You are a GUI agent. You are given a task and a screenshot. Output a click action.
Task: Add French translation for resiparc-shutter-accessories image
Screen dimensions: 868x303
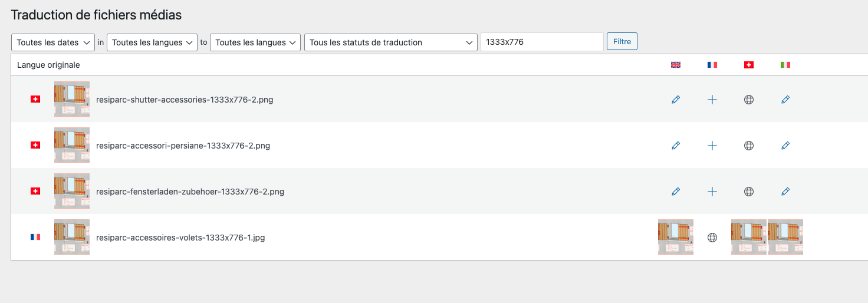click(712, 100)
